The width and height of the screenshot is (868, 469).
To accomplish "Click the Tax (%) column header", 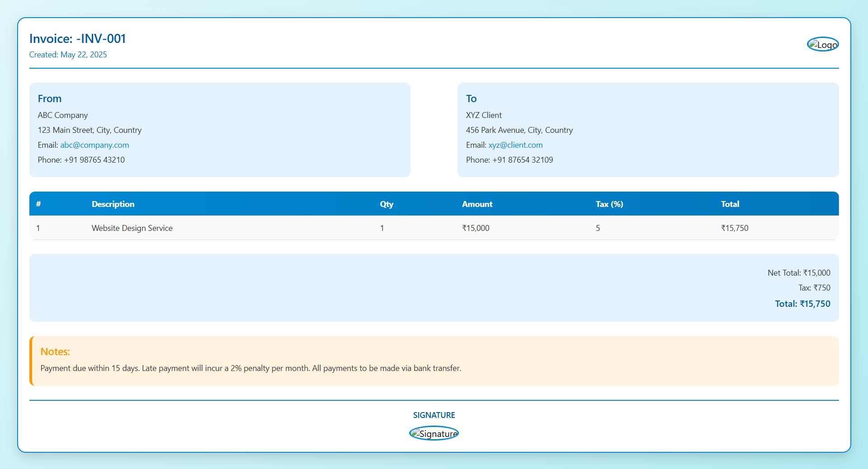I will click(x=609, y=204).
